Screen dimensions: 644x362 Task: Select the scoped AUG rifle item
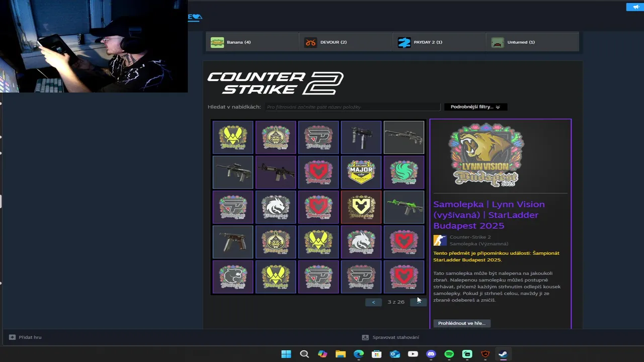233,172
